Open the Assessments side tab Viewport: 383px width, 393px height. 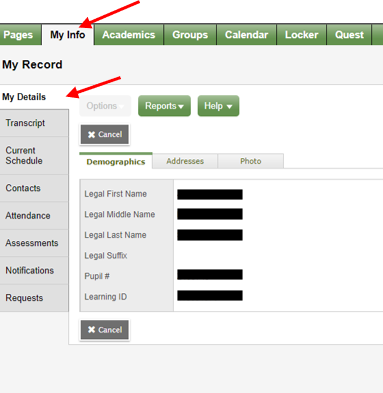[34, 243]
